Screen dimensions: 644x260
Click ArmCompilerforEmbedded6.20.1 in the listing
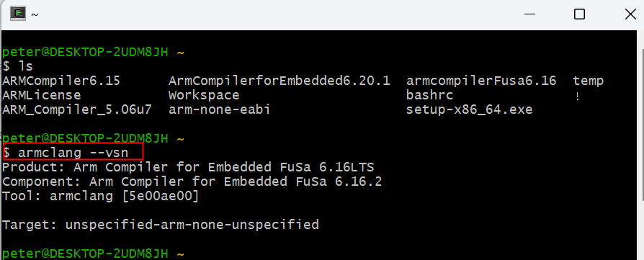pyautogui.click(x=279, y=81)
